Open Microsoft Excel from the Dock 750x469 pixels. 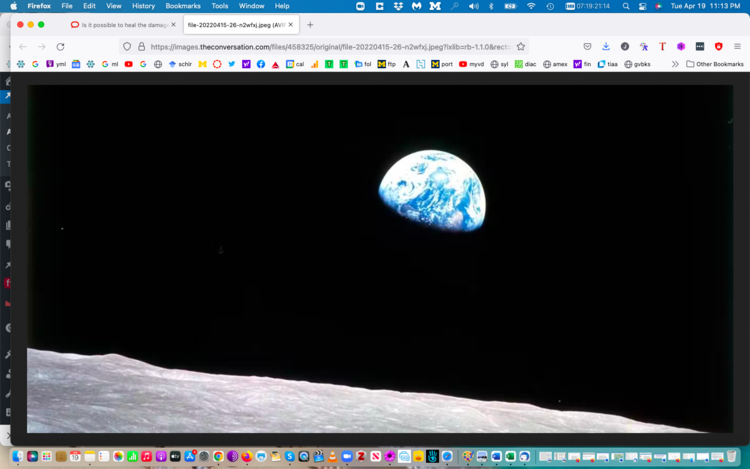[x=510, y=457]
